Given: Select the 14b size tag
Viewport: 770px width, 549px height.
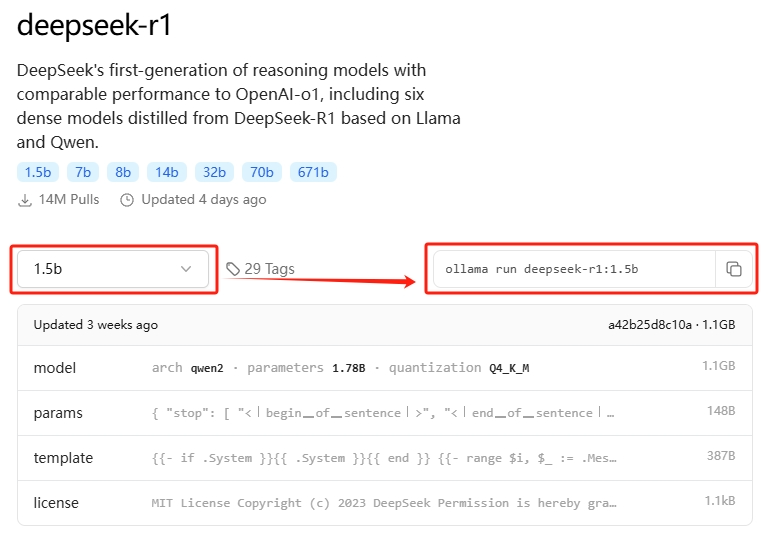Looking at the screenshot, I should point(166,172).
